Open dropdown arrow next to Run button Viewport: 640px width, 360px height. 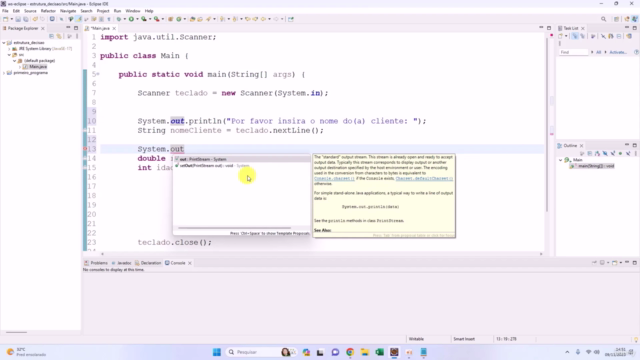pyautogui.click(x=137, y=19)
